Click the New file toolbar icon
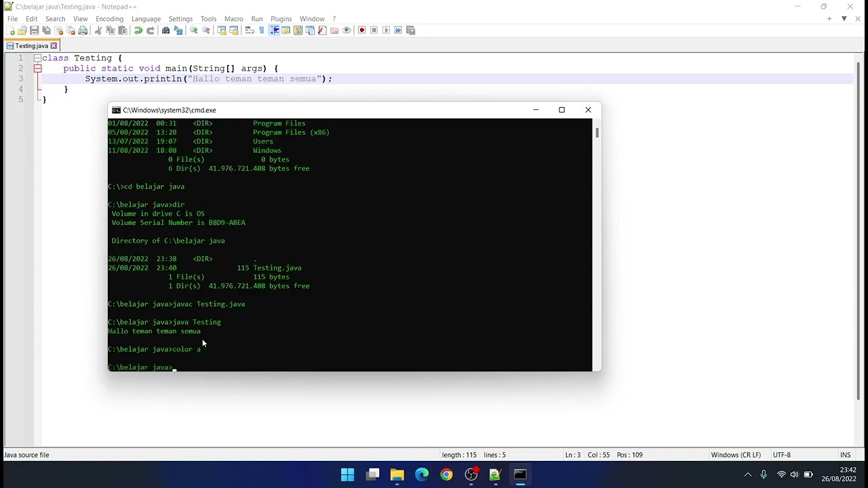 point(11,30)
